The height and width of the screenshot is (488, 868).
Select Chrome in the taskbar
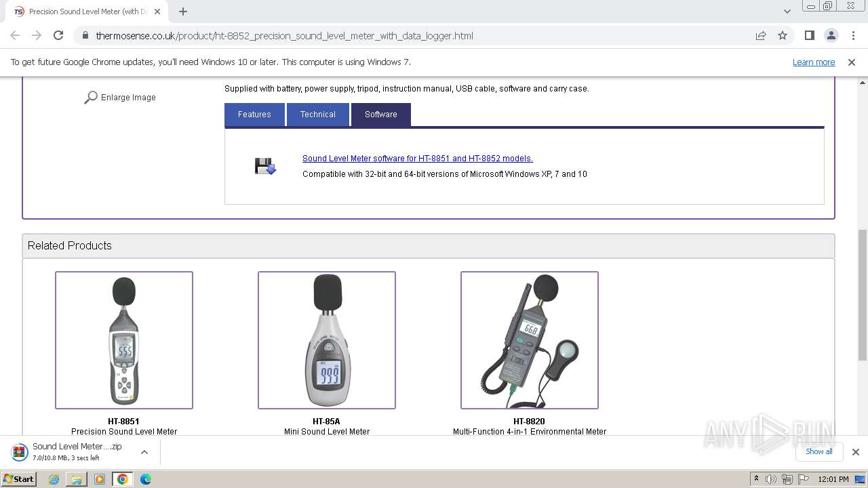click(123, 479)
